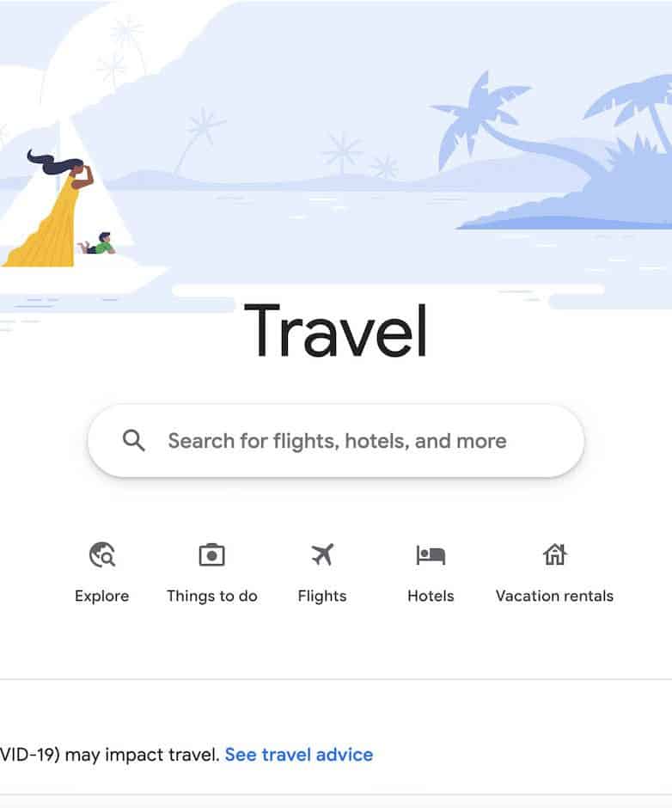
Task: Click the large Travel heading
Action: [x=335, y=331]
